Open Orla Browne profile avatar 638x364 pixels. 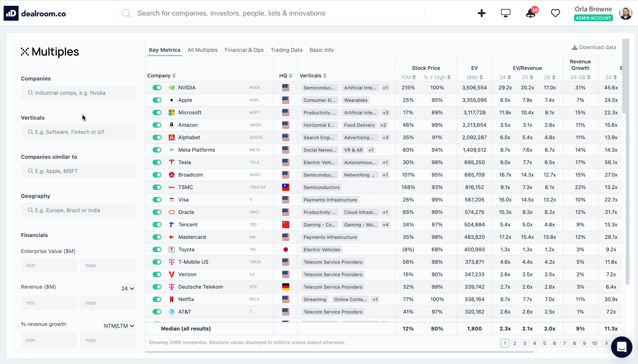tap(626, 13)
